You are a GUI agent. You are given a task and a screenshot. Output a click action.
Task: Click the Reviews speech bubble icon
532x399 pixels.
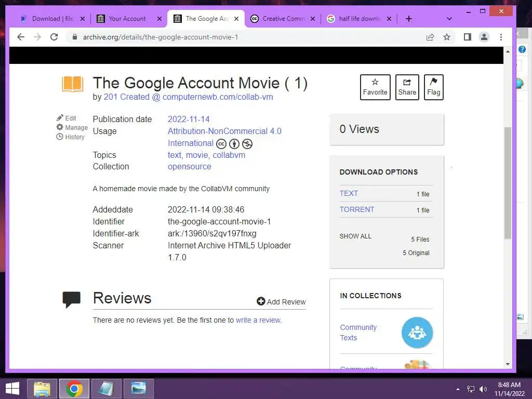72,299
